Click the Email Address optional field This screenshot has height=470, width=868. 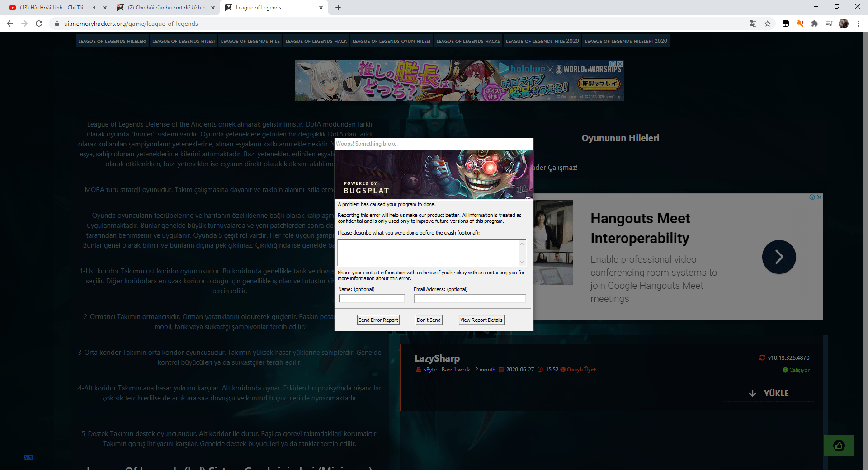pyautogui.click(x=470, y=299)
